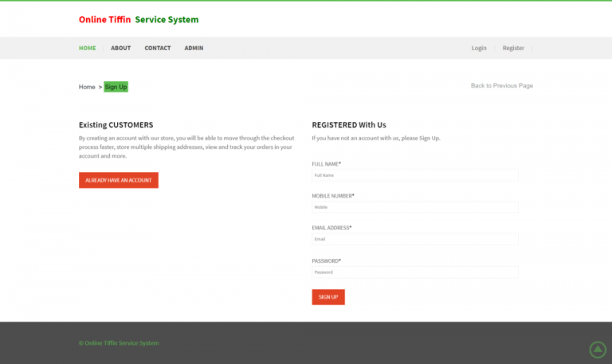Click the Online Tiffin Service System logo
The width and height of the screenshot is (612, 364).
pyautogui.click(x=139, y=20)
